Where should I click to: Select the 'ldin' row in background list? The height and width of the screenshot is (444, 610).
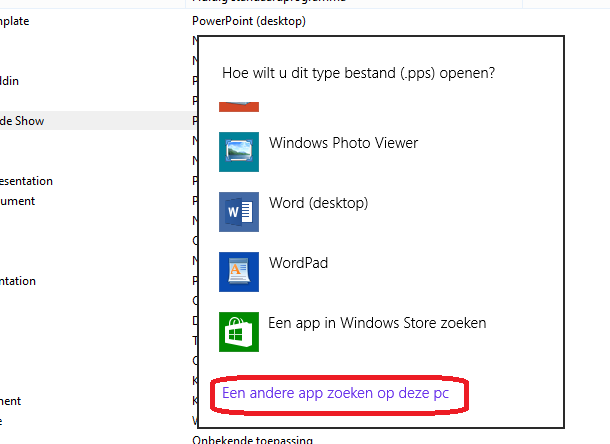pyautogui.click(x=9, y=81)
